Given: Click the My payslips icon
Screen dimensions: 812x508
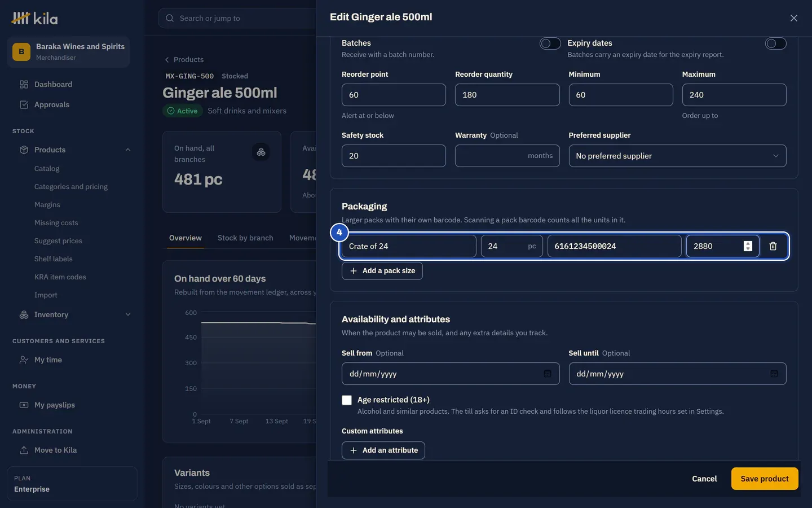Looking at the screenshot, I should click(x=24, y=405).
